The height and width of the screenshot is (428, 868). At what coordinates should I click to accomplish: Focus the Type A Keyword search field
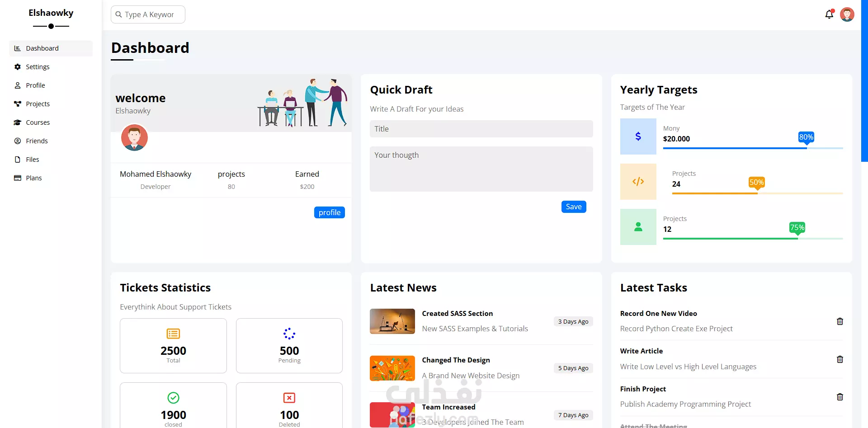tap(148, 14)
